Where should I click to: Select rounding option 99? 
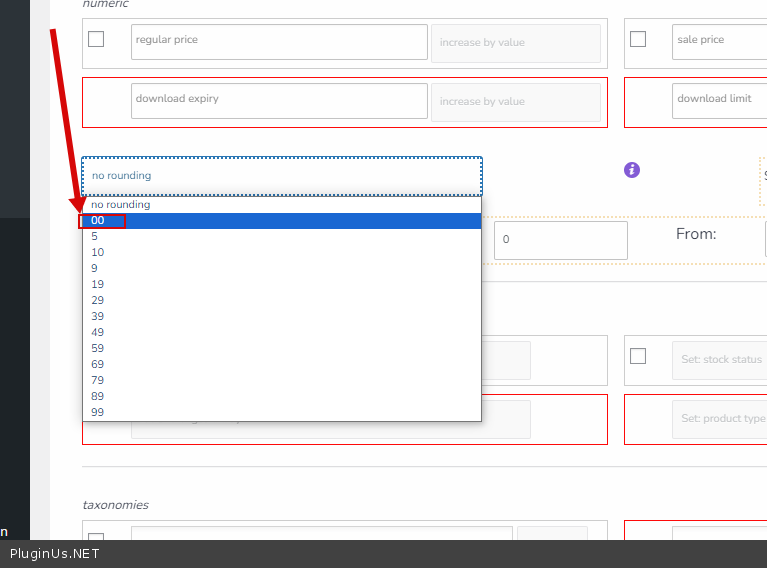tap(98, 412)
